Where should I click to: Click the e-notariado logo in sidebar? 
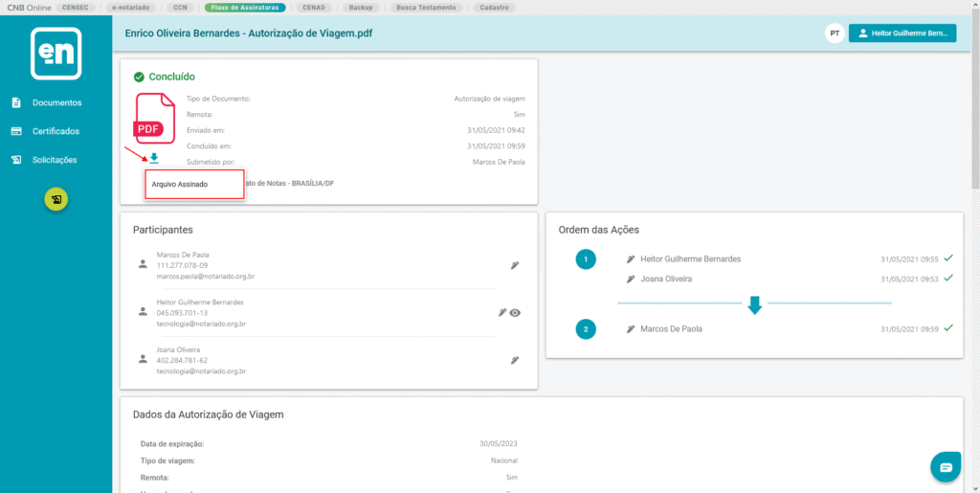click(56, 54)
